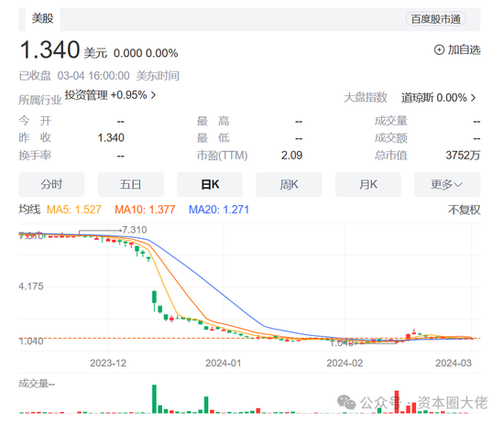Click the chevron after 道琼斯 0.00%
Viewport: 504px width, 423px height.
(x=473, y=98)
